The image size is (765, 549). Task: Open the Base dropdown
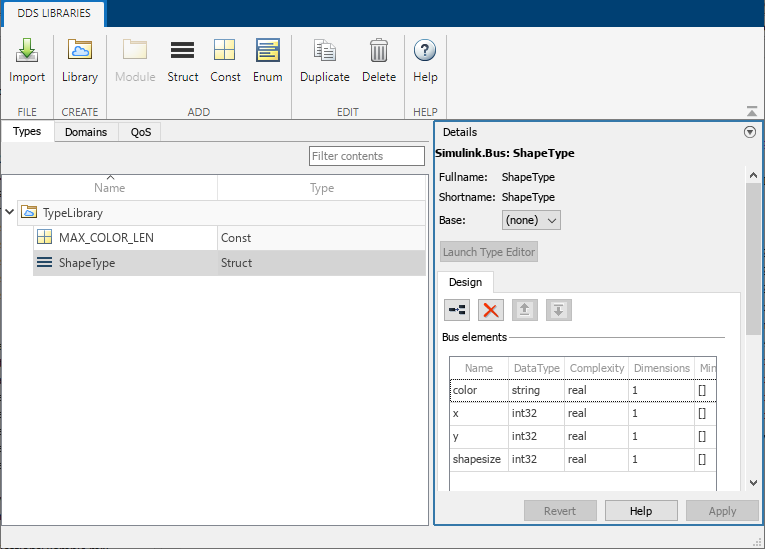(x=531, y=220)
